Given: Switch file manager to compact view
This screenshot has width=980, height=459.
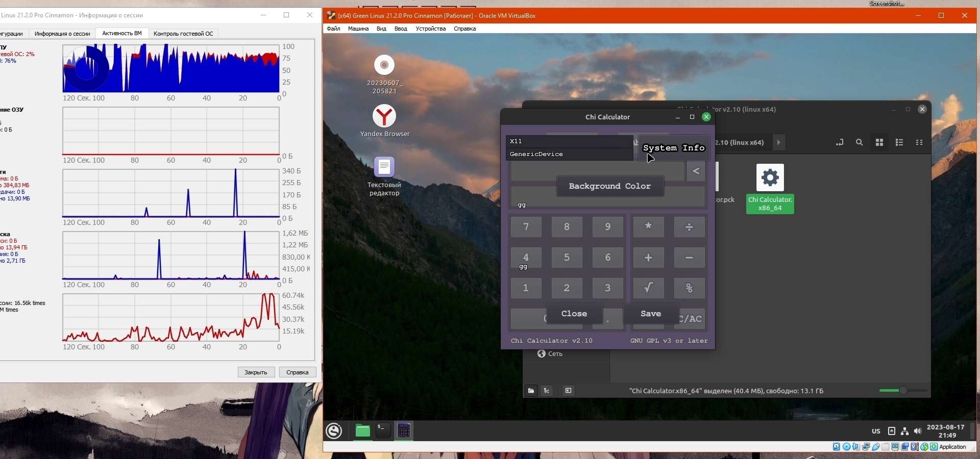Looking at the screenshot, I should (x=919, y=143).
